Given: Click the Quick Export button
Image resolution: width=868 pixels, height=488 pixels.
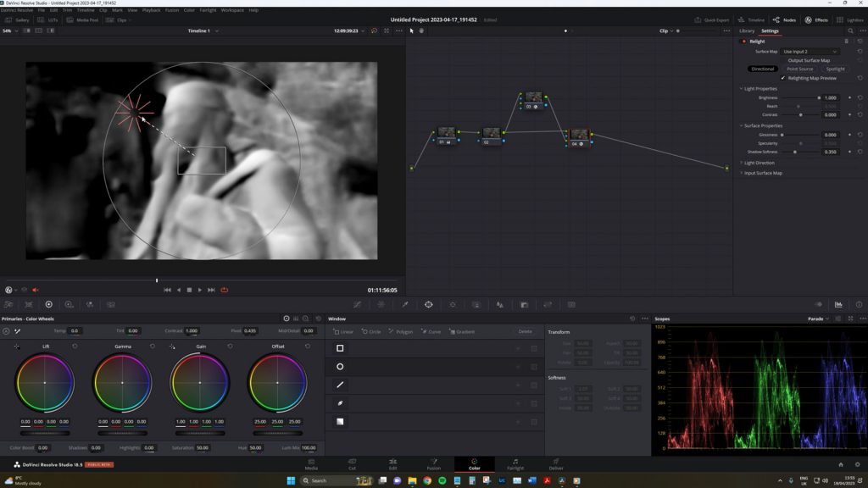Looking at the screenshot, I should pos(712,20).
